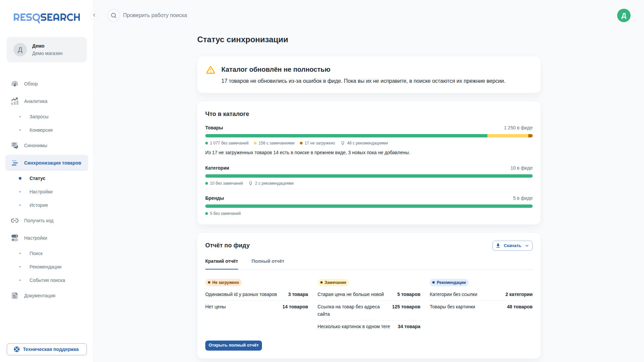
Task: Click lightbulb icon next to 48 с рекомендациями
Action: point(343,143)
